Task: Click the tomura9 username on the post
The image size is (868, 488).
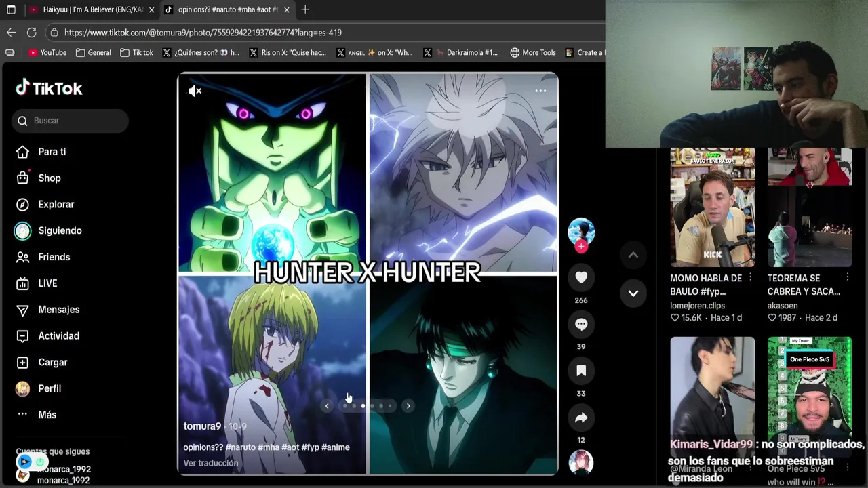Action: coord(202,426)
